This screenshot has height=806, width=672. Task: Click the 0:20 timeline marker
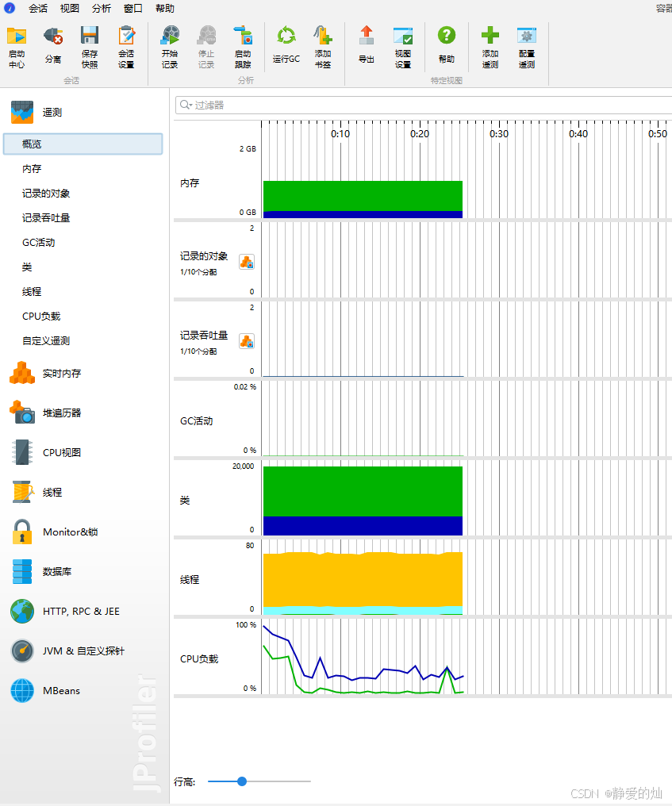click(420, 133)
